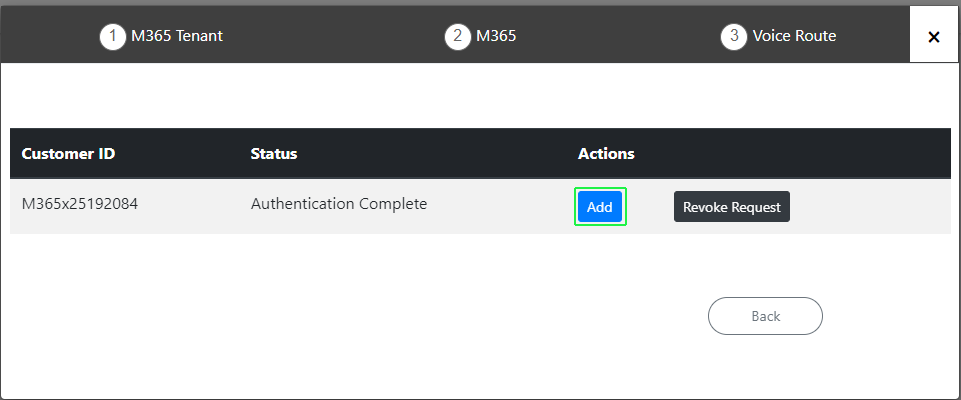Click the Revoke Request button
961x400 pixels.
point(732,206)
